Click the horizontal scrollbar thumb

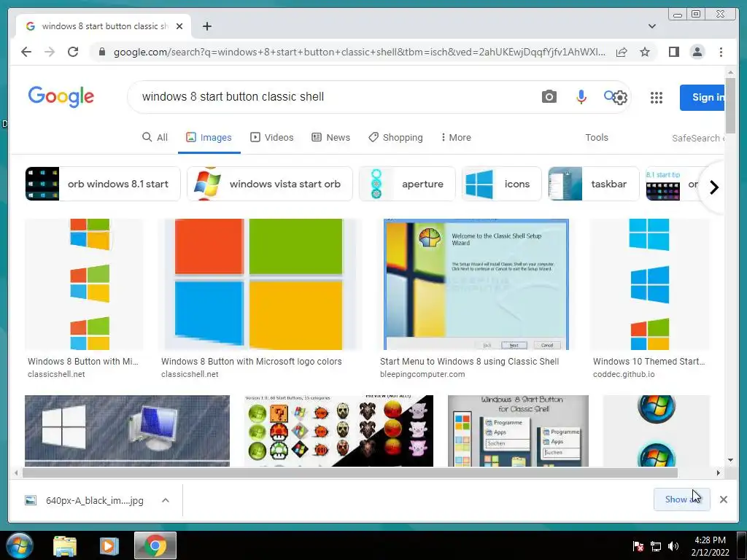coord(349,472)
